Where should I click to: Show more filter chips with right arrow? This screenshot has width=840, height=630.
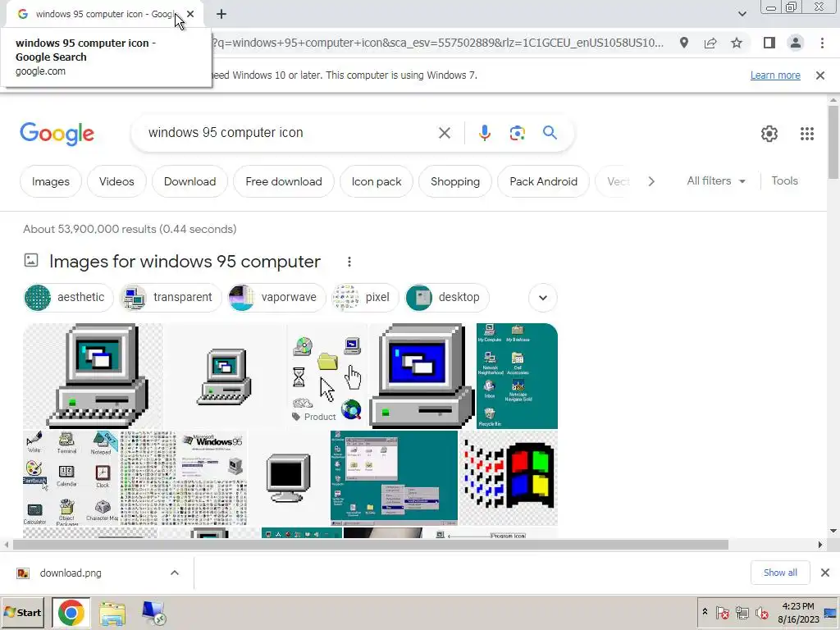[651, 181]
